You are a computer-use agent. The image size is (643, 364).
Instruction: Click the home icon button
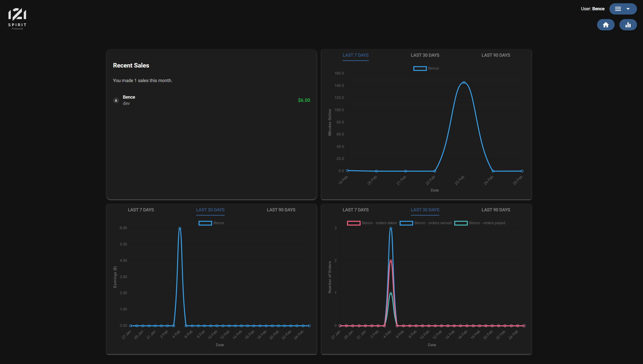tap(606, 25)
